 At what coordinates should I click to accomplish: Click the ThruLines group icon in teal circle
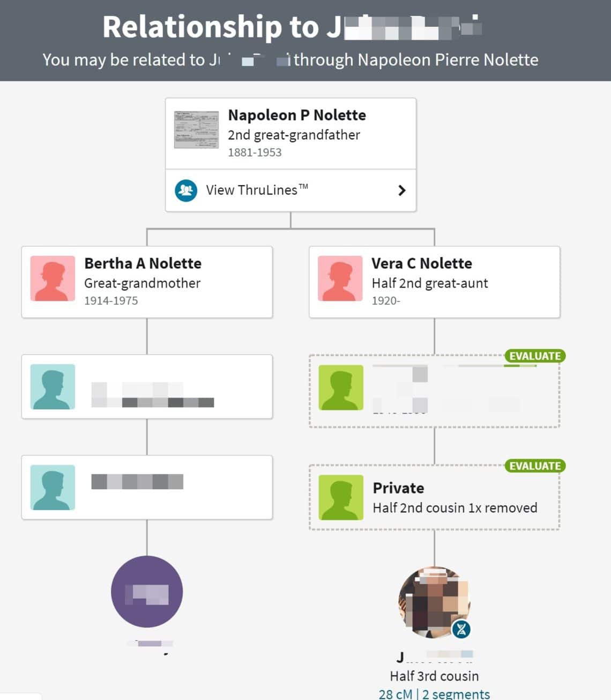tap(185, 190)
